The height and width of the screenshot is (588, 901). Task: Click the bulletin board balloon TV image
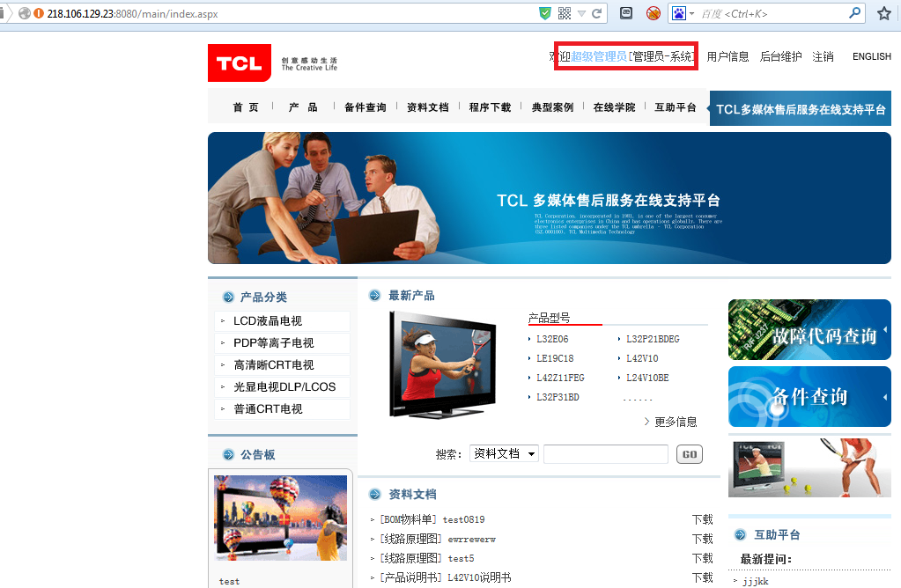[x=280, y=518]
